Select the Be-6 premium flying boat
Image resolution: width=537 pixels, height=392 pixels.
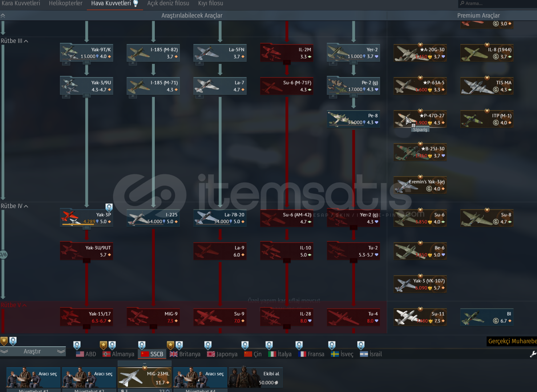pyautogui.click(x=420, y=251)
